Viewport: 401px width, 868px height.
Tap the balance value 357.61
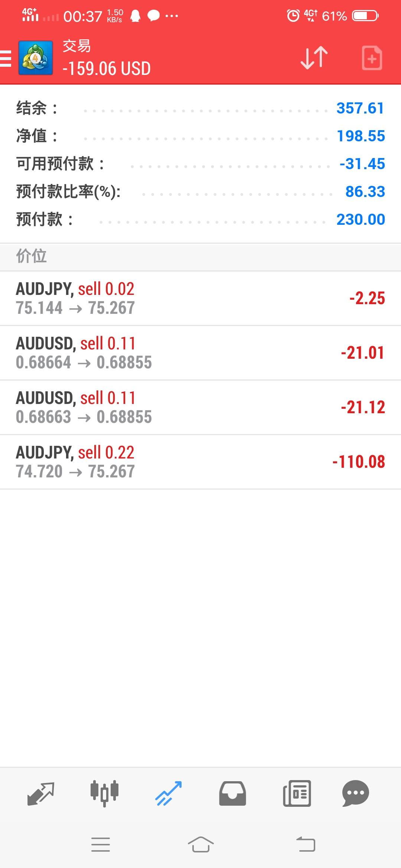pos(360,108)
